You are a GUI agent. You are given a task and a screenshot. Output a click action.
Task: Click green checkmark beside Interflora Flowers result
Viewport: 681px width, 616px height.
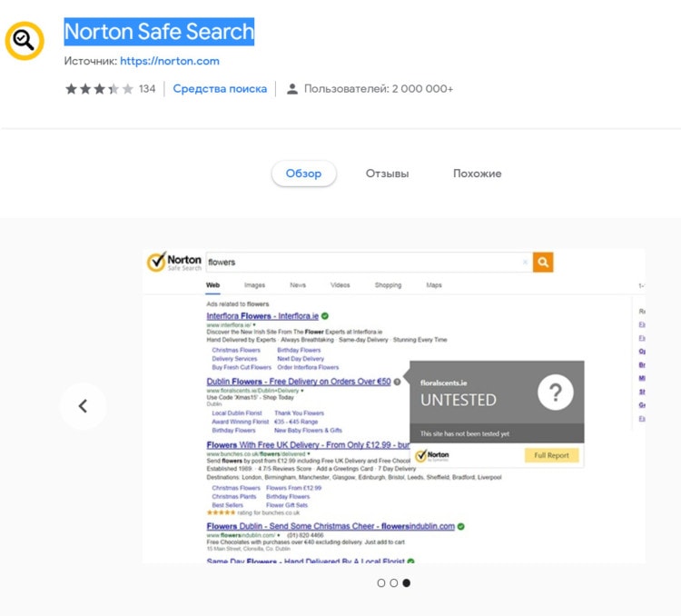click(325, 316)
